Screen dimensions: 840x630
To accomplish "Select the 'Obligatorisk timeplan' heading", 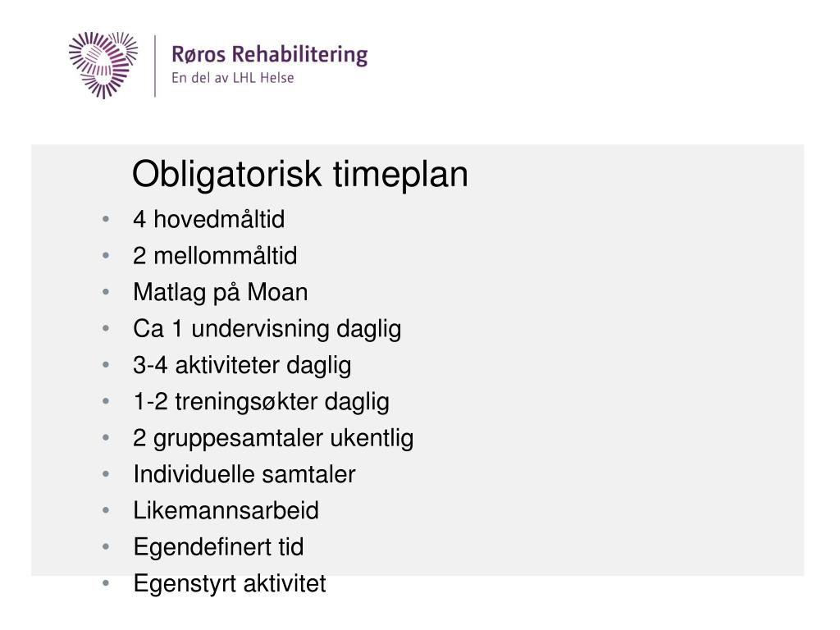I will tap(300, 176).
